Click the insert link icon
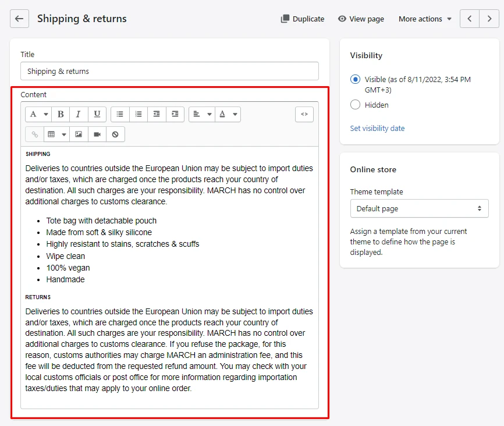Screen dimensions: 504x426 click(x=35, y=134)
